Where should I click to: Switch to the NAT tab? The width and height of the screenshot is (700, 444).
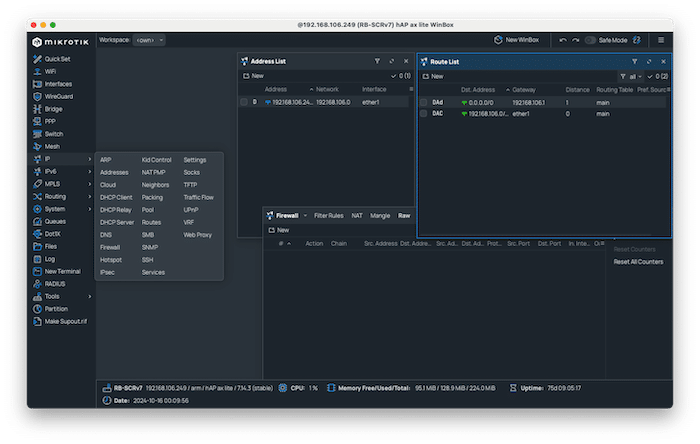pyautogui.click(x=357, y=216)
